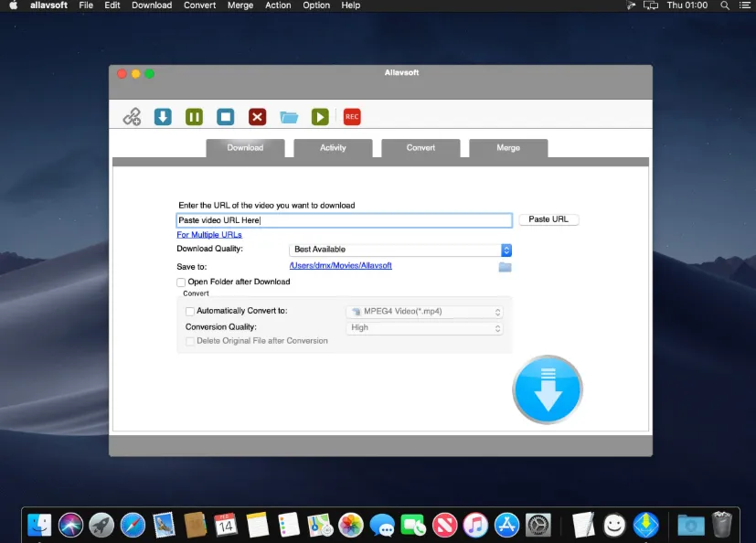Click the allavsoft application menu
The image size is (756, 543).
48,5
